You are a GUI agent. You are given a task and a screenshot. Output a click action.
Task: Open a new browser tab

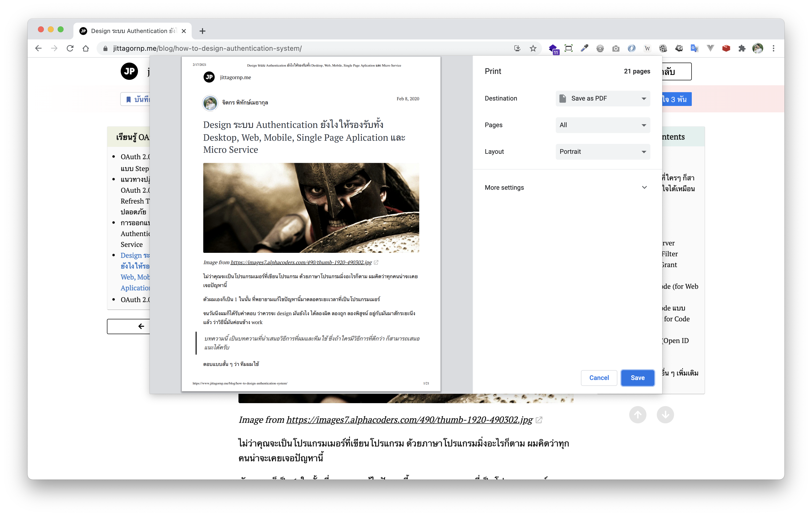point(202,31)
